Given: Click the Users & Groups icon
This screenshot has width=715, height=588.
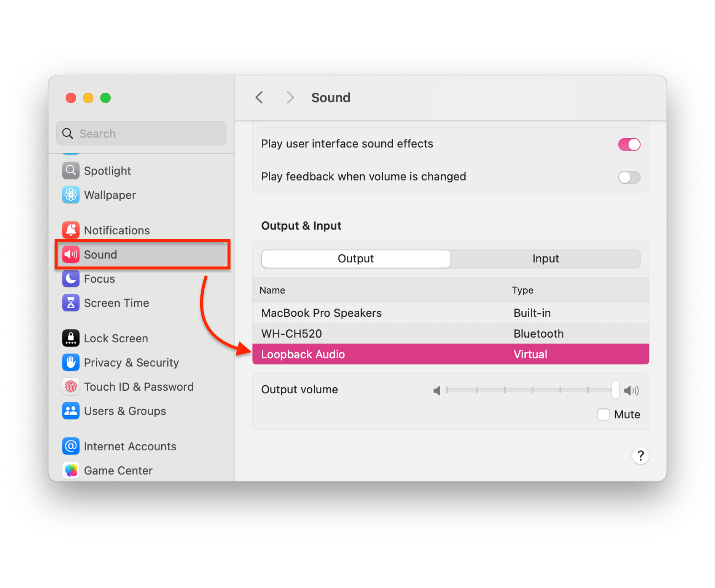Looking at the screenshot, I should point(71,411).
